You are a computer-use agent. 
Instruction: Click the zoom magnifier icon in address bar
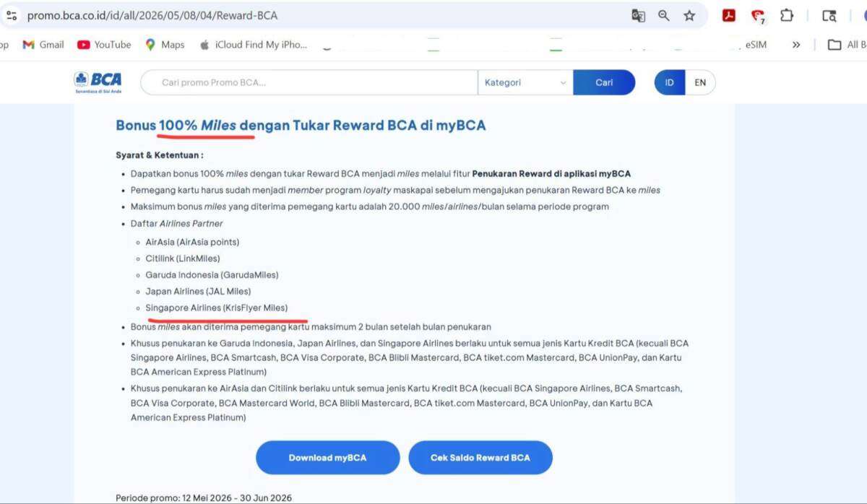663,16
